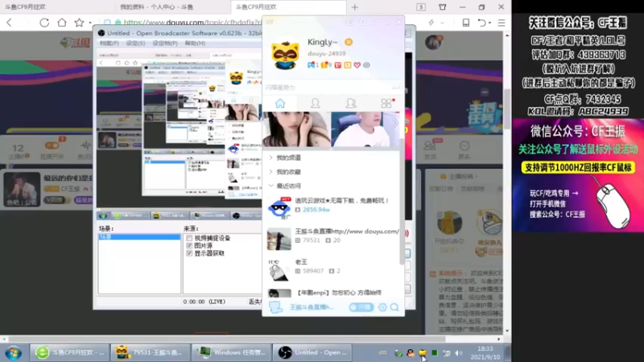Click the gray eye icon under douyu-24939
This screenshot has height=362, width=644.
point(366,65)
